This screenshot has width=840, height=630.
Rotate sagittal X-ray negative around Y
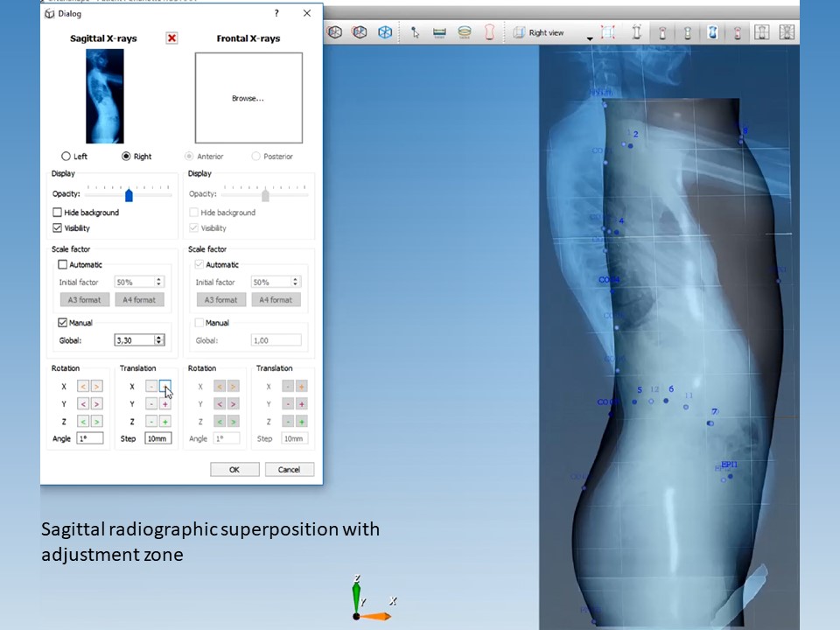pyautogui.click(x=83, y=404)
